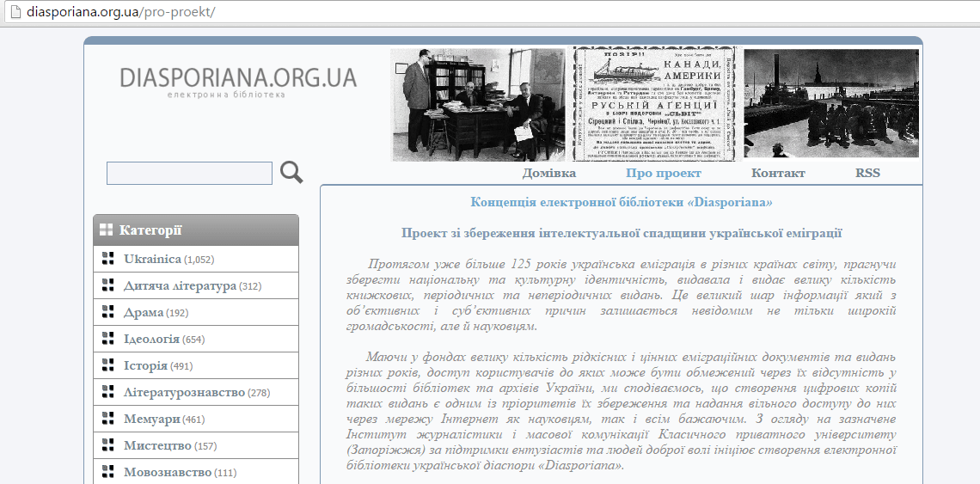Select the Мовознавство category
Viewport: 980px width, 484px height.
point(168,472)
